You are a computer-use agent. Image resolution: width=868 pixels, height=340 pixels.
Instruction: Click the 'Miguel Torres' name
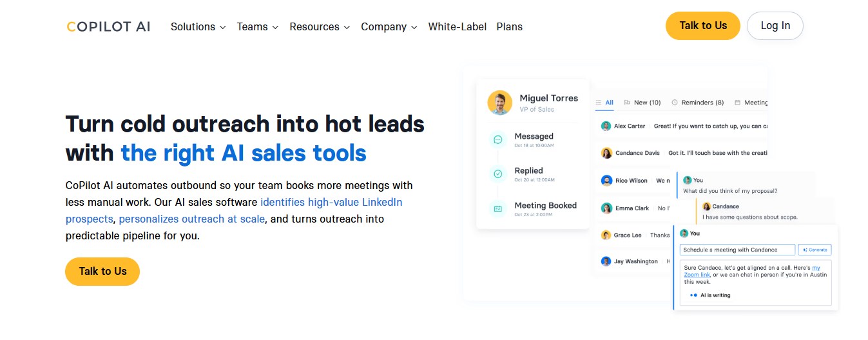549,98
